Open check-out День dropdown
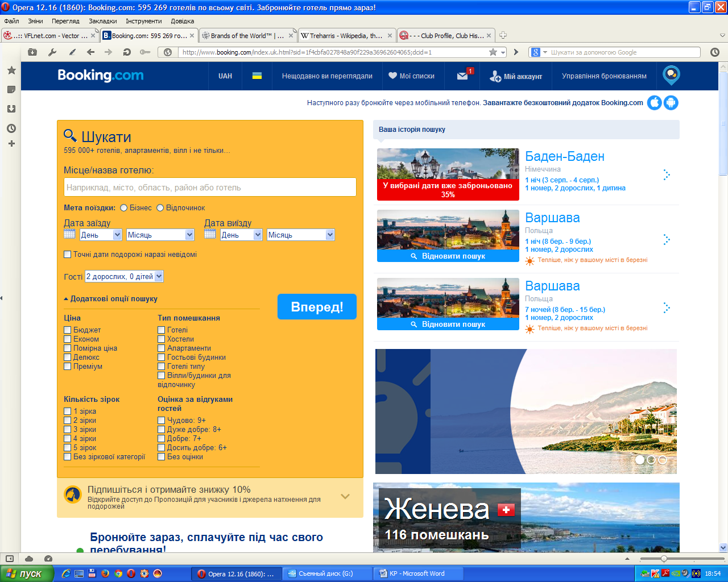Image resolution: width=728 pixels, height=582 pixels. [x=241, y=235]
